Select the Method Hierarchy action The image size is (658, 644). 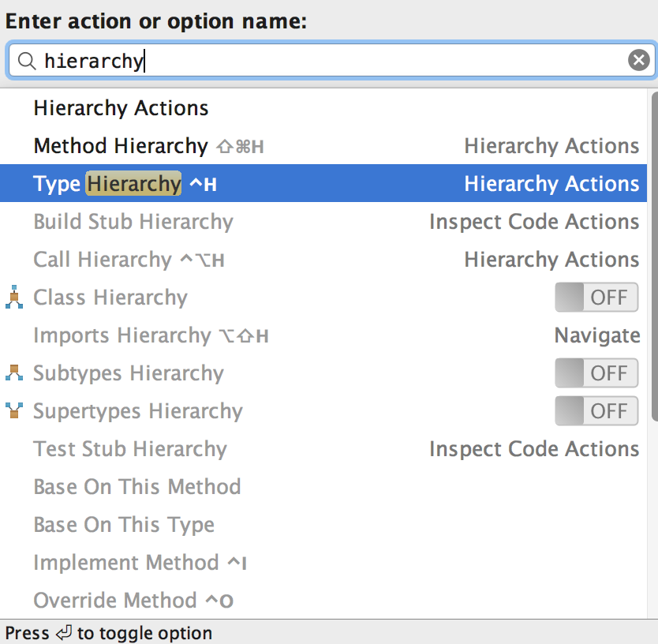pyautogui.click(x=121, y=146)
